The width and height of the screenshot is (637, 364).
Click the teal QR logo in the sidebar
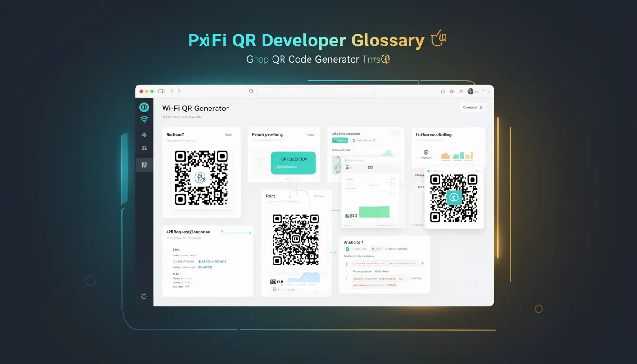(x=144, y=108)
